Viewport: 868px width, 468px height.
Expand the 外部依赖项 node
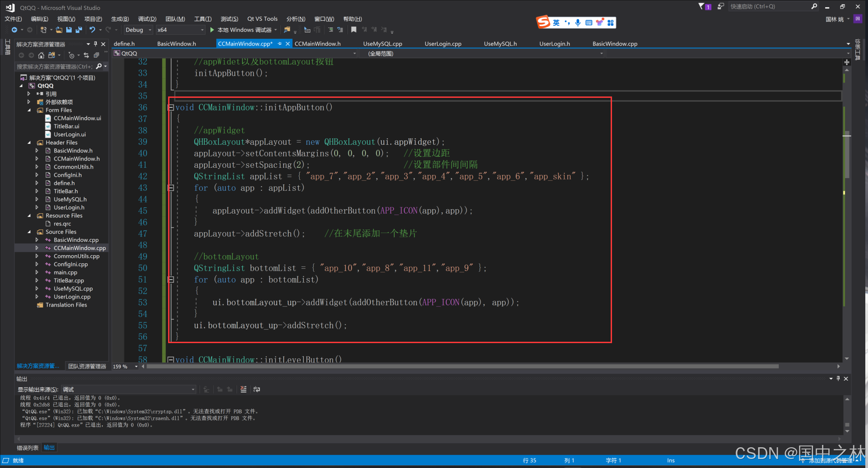pyautogui.click(x=29, y=102)
